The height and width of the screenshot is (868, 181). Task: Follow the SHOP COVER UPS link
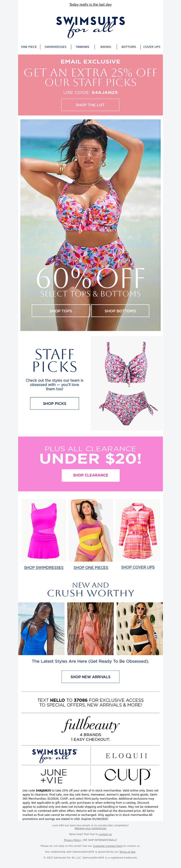(x=138, y=567)
